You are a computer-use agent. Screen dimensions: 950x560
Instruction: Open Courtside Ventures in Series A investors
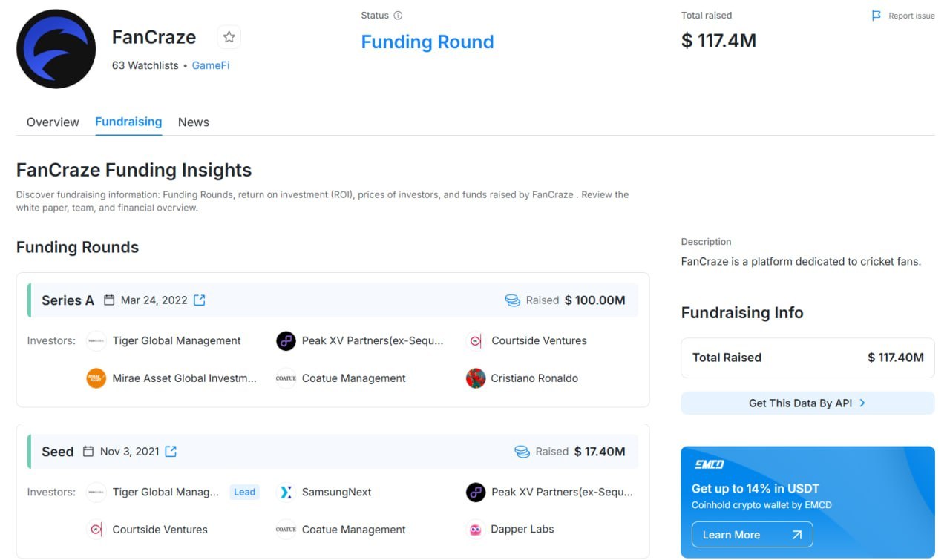coord(539,341)
